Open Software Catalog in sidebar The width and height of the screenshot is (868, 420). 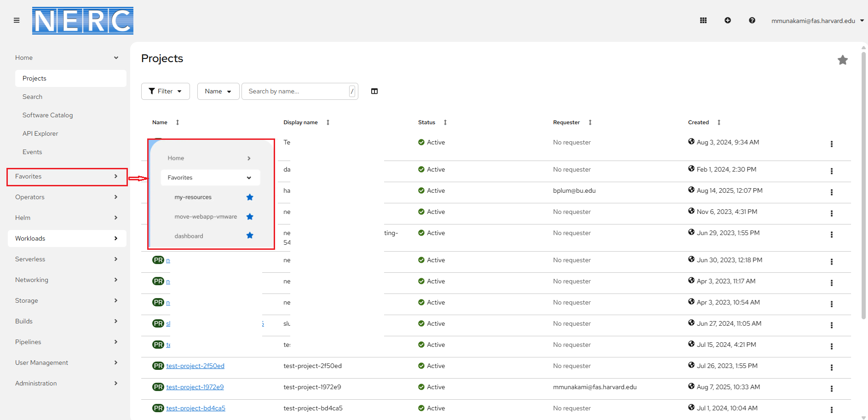pos(47,115)
